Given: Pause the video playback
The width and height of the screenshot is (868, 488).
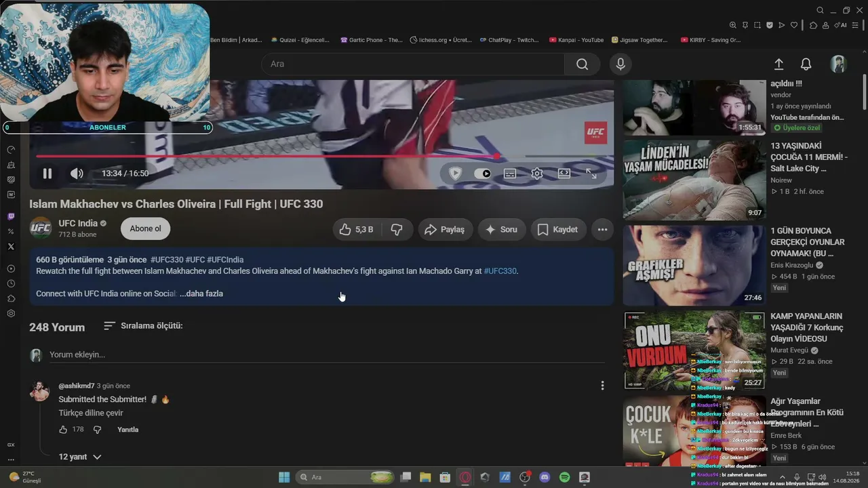Looking at the screenshot, I should [x=47, y=174].
